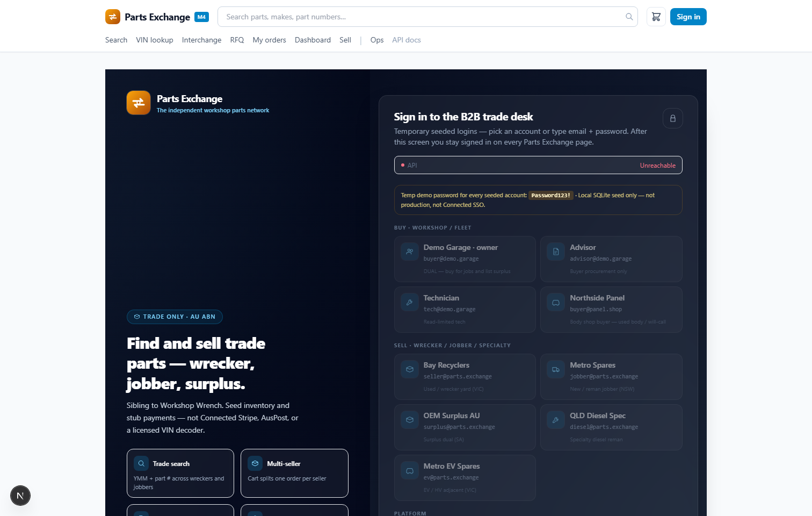Click the Parts Exchange header logo icon
Viewport: 812px width, 516px height.
tap(113, 17)
